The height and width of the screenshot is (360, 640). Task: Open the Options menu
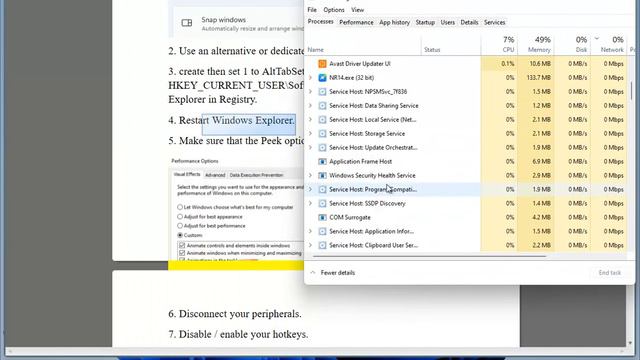point(334,10)
